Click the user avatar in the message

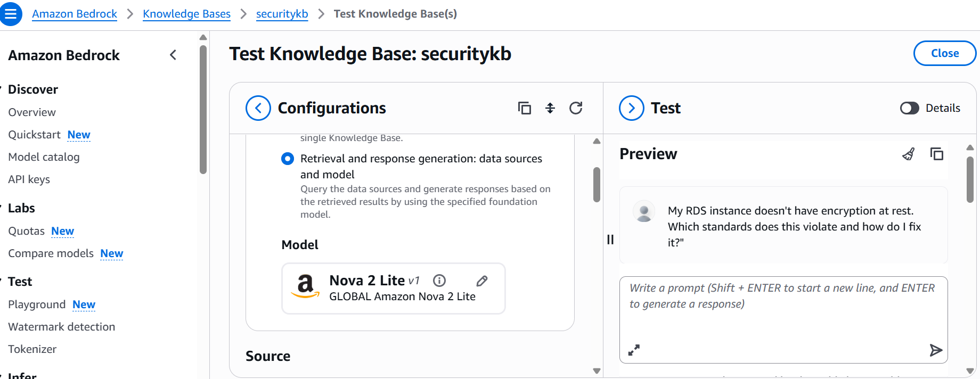644,211
